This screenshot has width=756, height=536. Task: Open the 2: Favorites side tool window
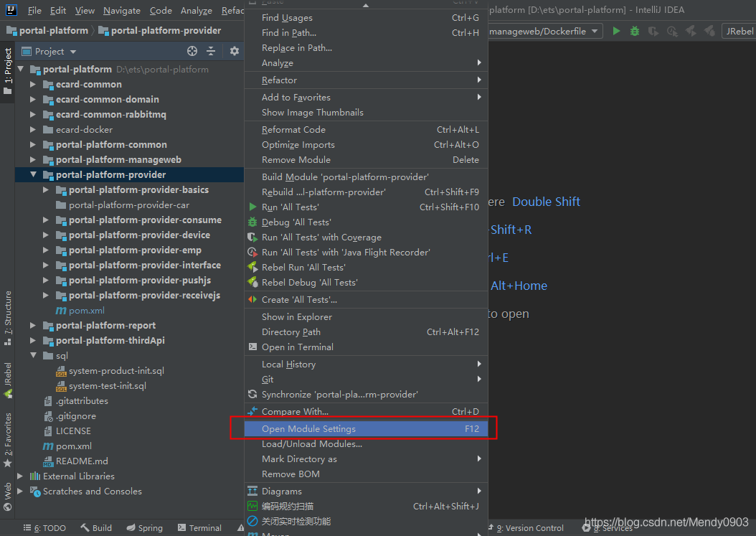point(8,440)
